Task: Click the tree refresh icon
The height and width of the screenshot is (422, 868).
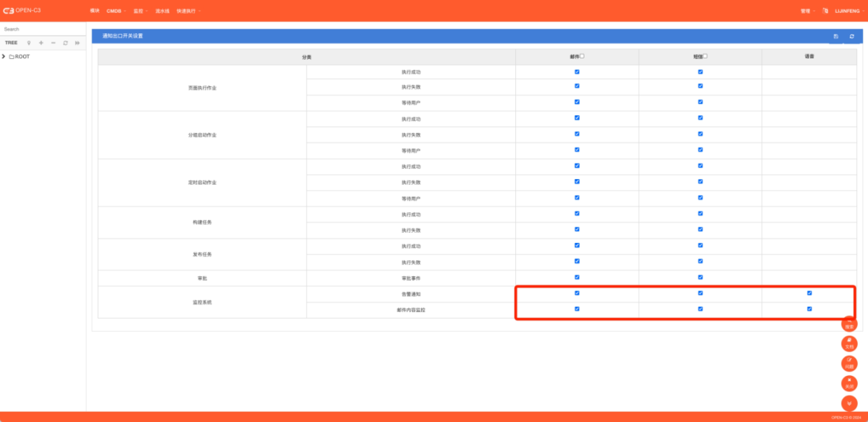Action: (x=65, y=43)
